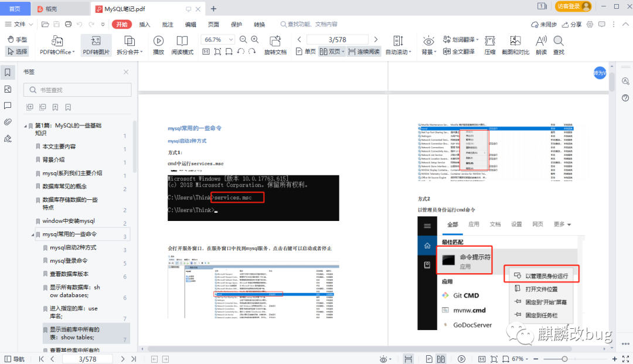Open the Thumbnails sidebar panel
The image size is (633, 364).
tap(8, 89)
